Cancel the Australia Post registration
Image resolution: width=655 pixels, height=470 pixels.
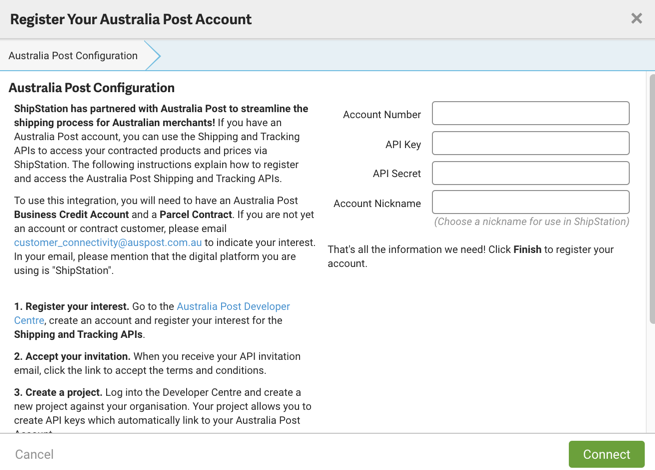[34, 454]
